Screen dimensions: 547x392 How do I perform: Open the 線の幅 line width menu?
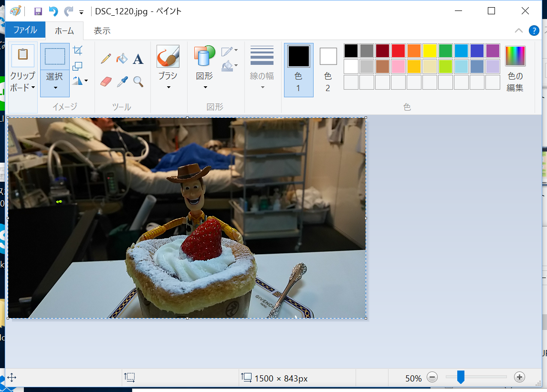[262, 67]
